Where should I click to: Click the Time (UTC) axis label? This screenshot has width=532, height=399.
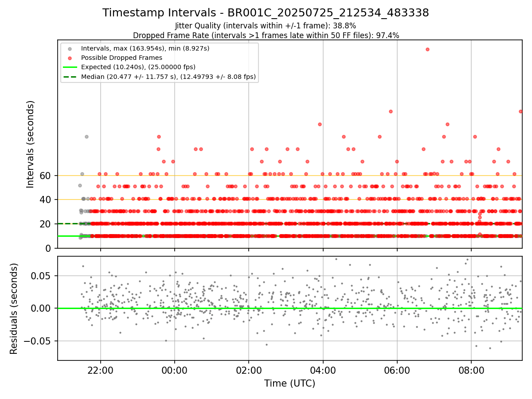(x=290, y=383)
